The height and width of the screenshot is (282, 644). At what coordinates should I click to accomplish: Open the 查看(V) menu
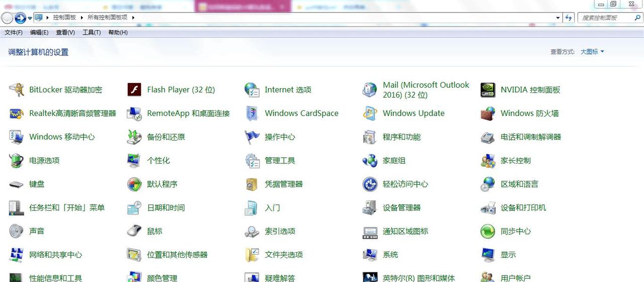point(65,32)
